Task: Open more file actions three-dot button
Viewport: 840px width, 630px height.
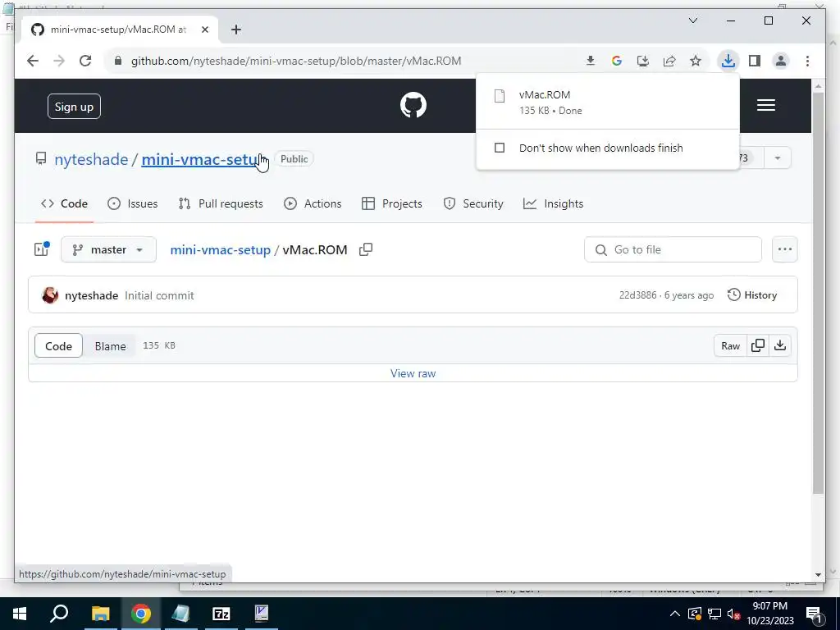Action: click(785, 249)
